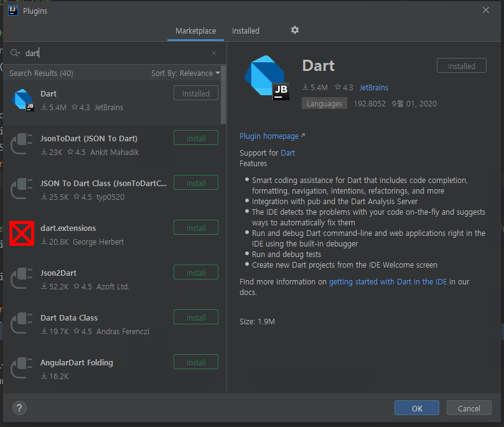Install JSON To Dart Class plugin
The height and width of the screenshot is (427, 504).
click(x=196, y=183)
